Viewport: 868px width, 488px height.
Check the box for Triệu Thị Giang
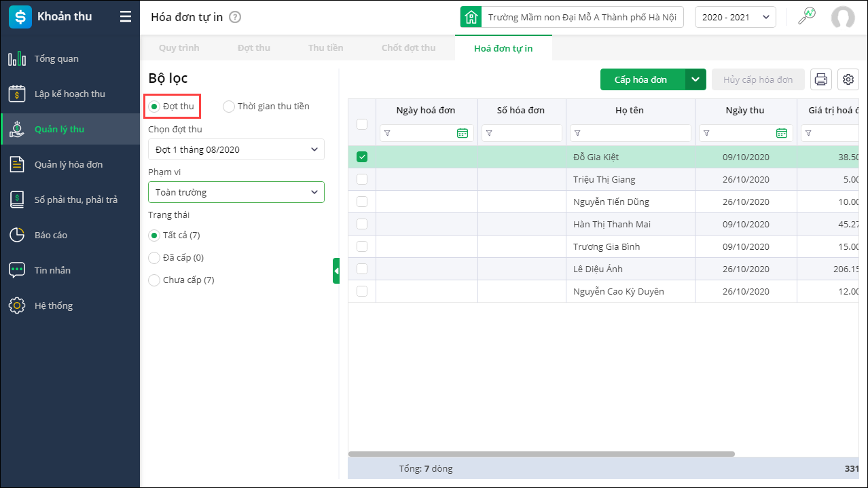[362, 180]
